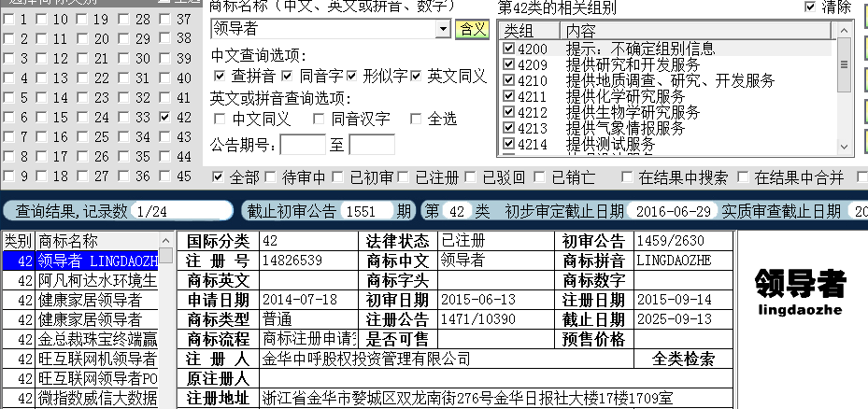The height and width of the screenshot is (409, 868).
Task: Enable 在结果中搜索 checkbox
Action: coord(627,177)
